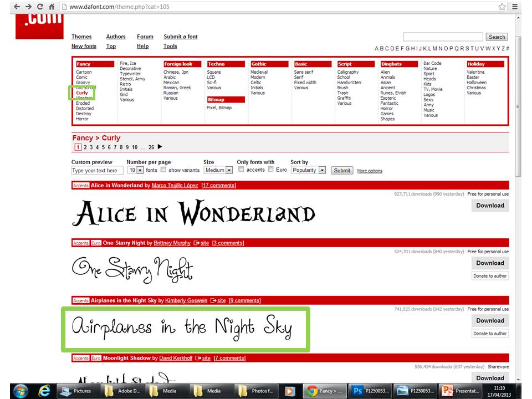
Task: Open Help page link
Action: 143,46
